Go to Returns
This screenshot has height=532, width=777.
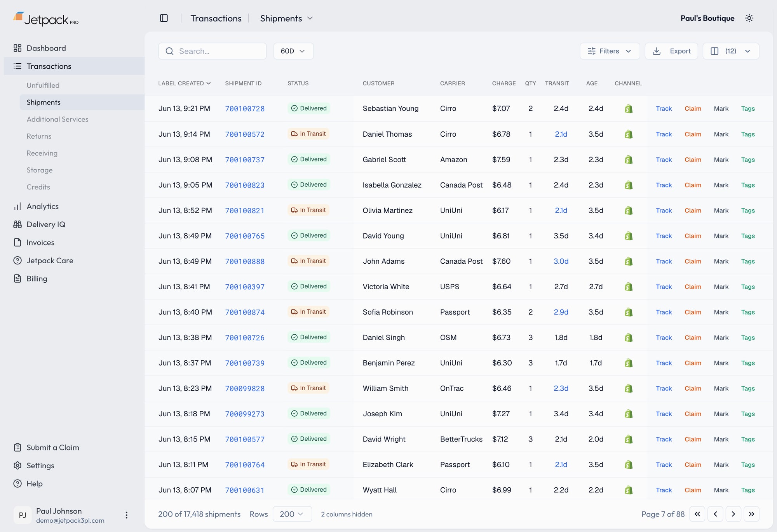tap(39, 136)
